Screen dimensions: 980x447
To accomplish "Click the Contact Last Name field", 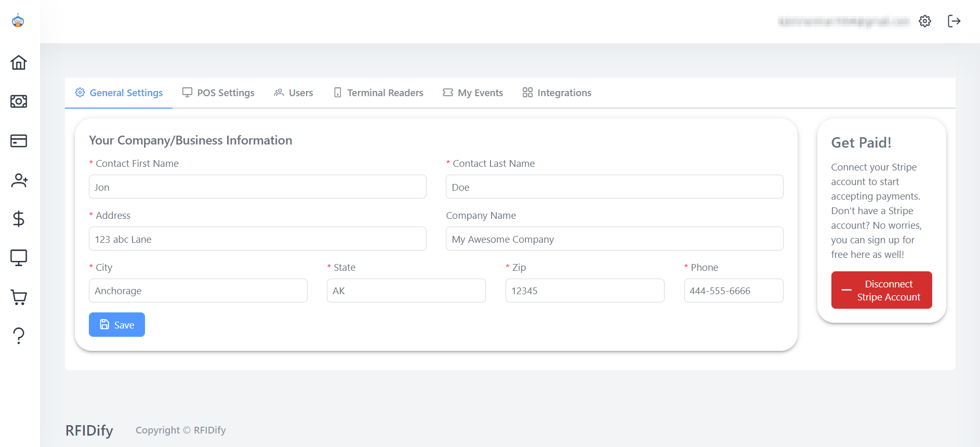I will pos(615,187).
